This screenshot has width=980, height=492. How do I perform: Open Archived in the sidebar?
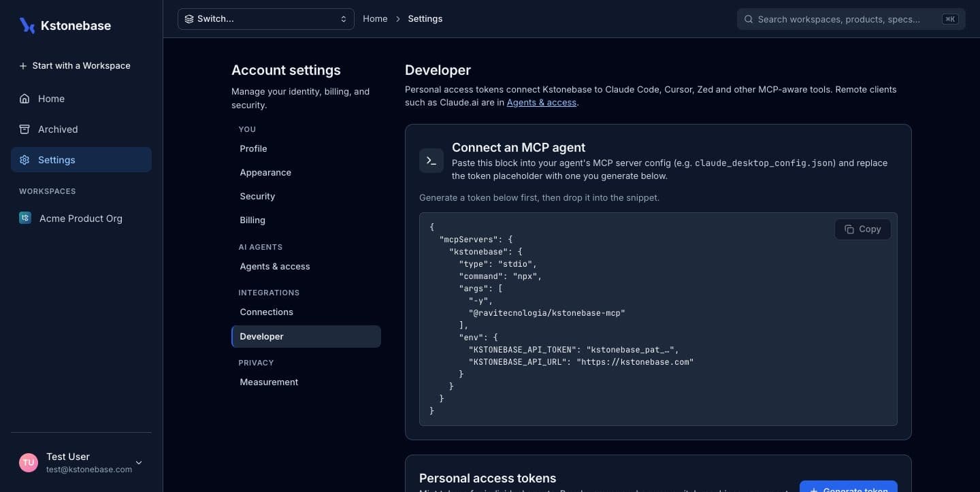[81, 129]
